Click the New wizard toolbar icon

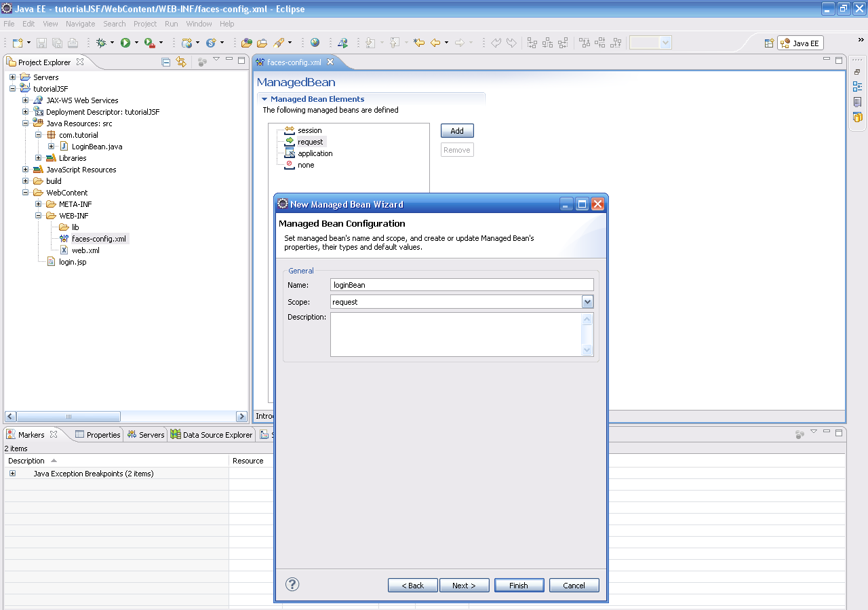pyautogui.click(x=17, y=43)
